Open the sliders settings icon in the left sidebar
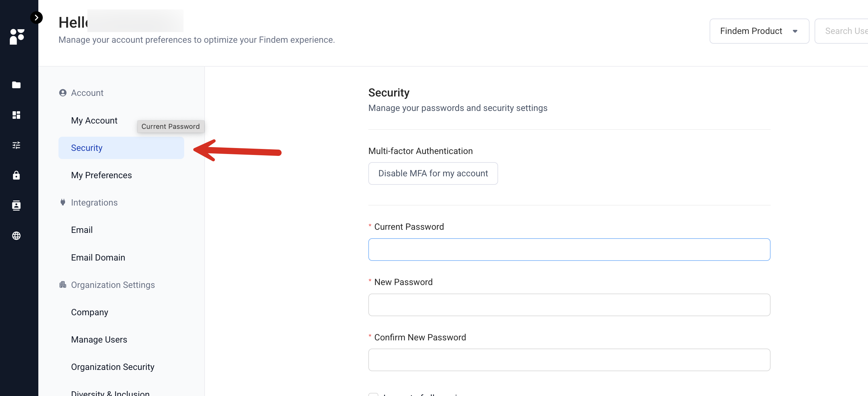 pyautogui.click(x=16, y=145)
